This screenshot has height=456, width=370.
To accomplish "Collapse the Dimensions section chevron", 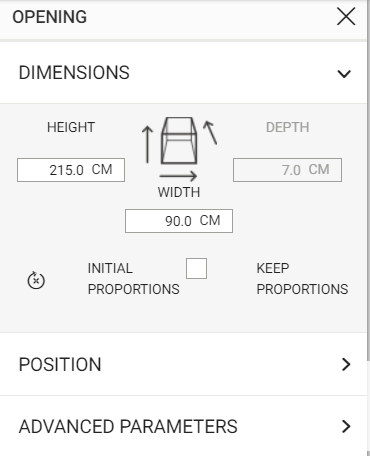I will tap(344, 74).
